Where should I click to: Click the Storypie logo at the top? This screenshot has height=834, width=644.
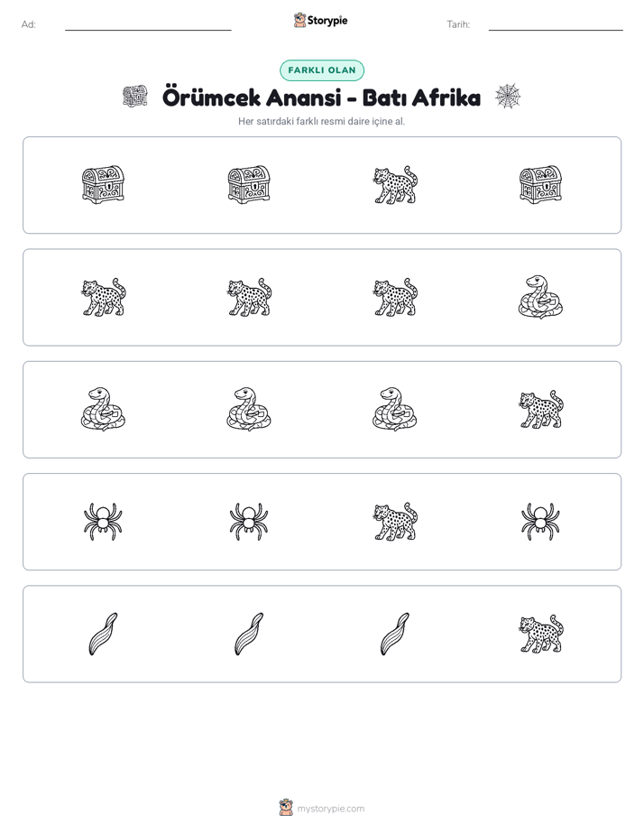[320, 20]
